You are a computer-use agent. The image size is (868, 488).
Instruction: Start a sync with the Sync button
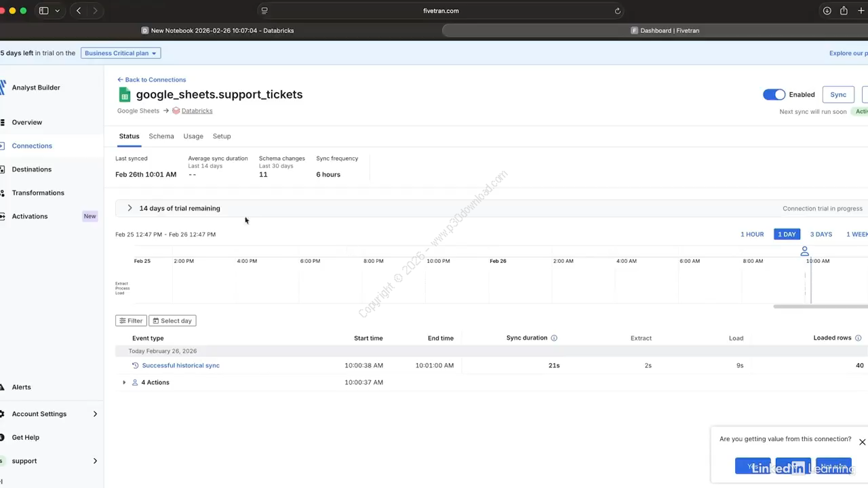838,95
